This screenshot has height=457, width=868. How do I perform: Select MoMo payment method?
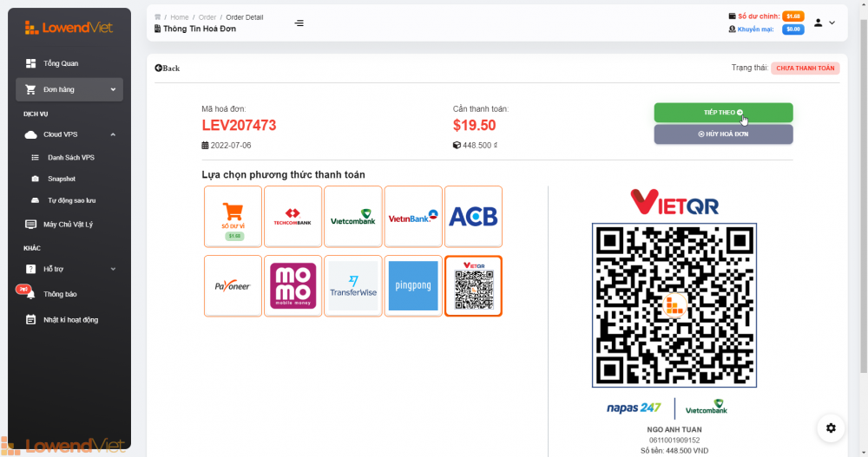(x=293, y=286)
